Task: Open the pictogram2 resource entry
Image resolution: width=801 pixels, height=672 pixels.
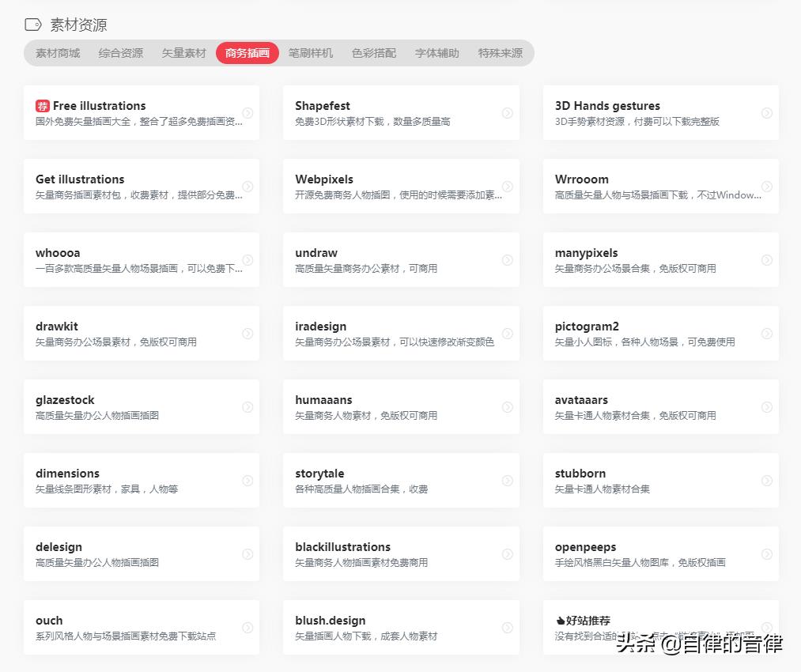Action: [x=660, y=333]
